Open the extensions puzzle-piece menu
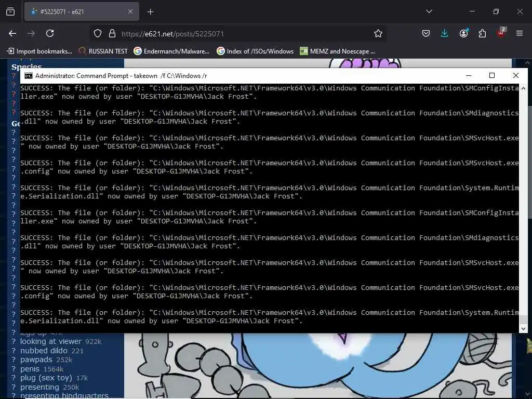Image resolution: width=532 pixels, height=399 pixels. coord(482,33)
